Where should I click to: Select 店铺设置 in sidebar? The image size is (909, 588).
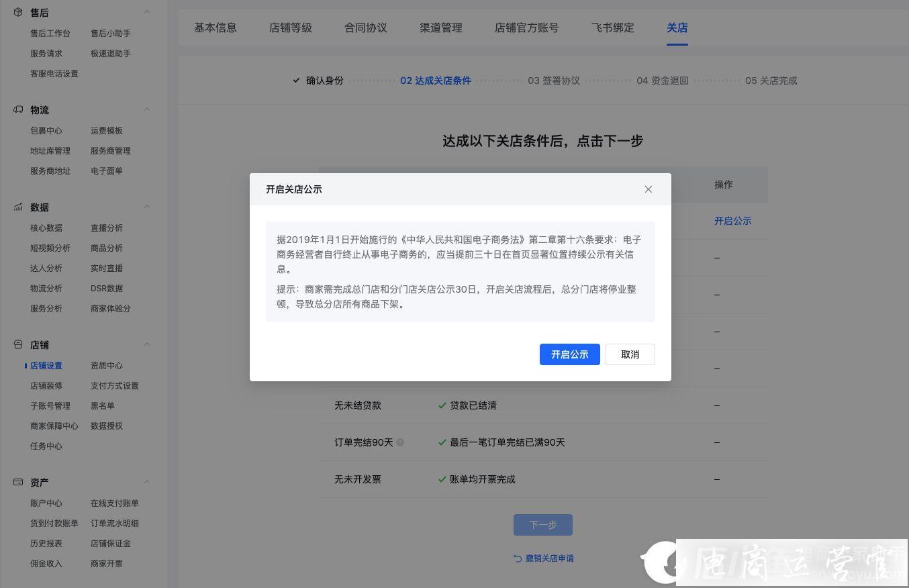tap(46, 365)
